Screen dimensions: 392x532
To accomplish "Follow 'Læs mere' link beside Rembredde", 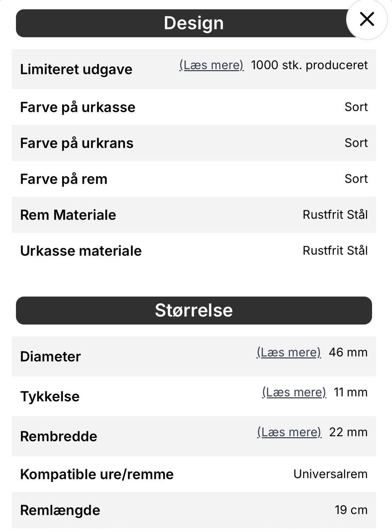I will click(289, 432).
